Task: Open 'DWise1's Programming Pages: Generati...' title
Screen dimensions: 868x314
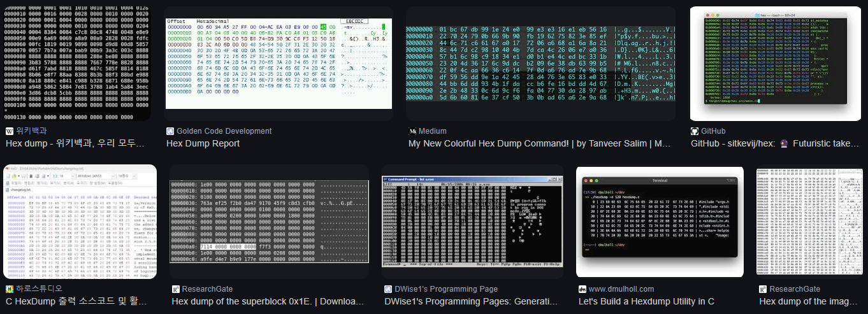Action: 471,301
